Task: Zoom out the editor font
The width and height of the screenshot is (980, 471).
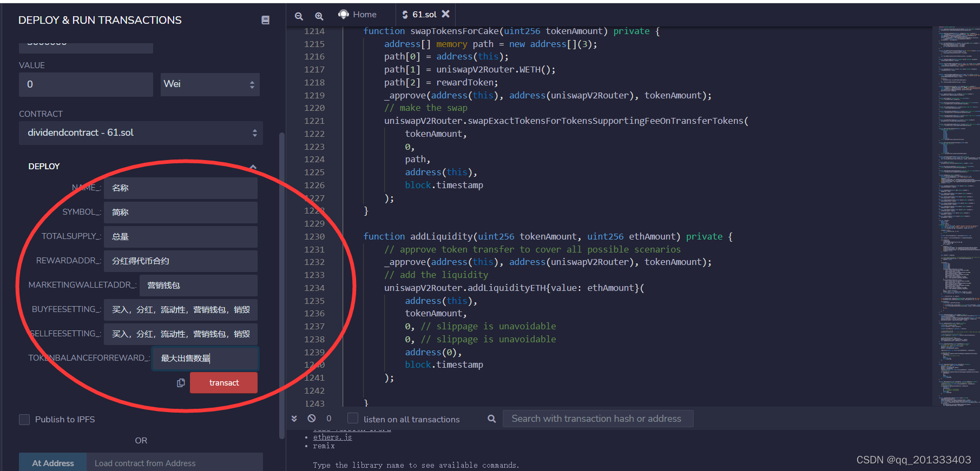Action: point(299,16)
